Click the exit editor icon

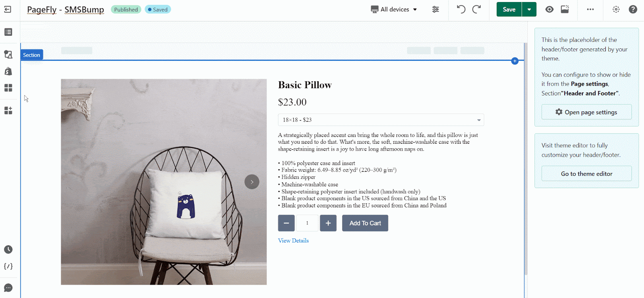coord(8,9)
